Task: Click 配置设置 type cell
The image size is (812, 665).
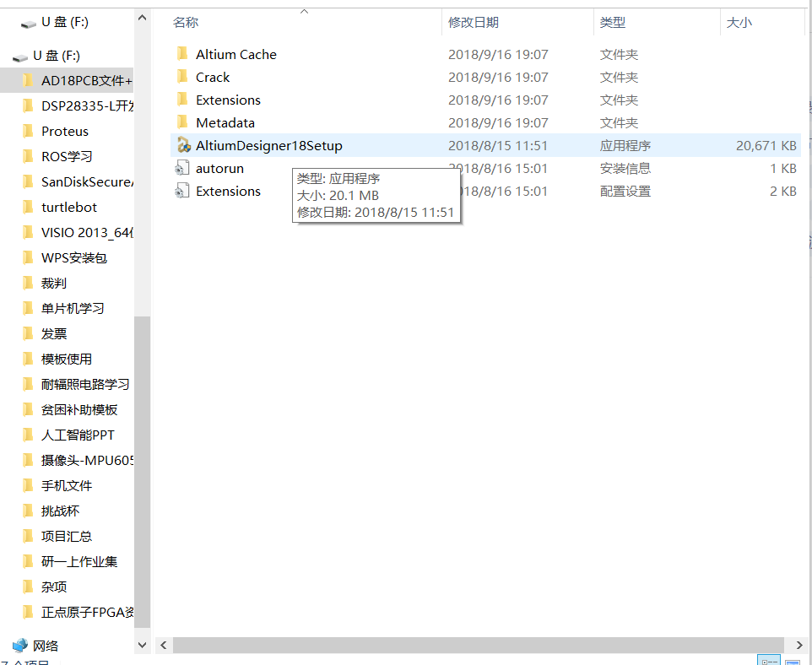Action: coord(625,191)
